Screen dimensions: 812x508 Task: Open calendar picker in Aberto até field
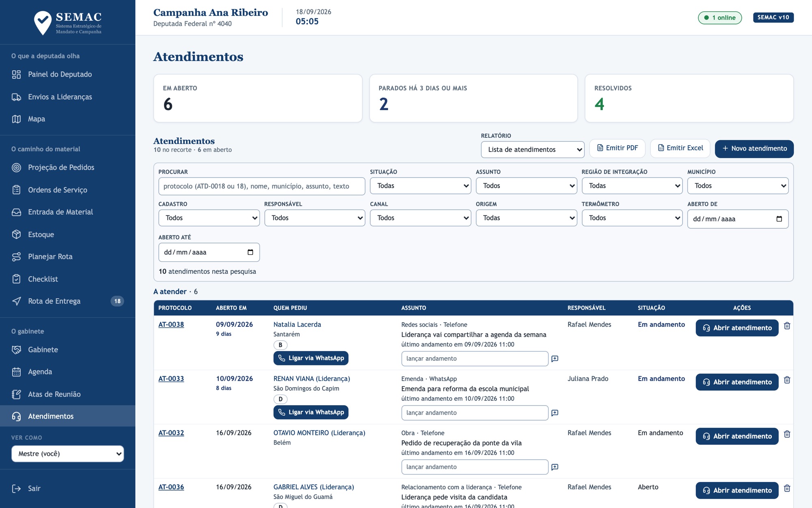coord(250,252)
